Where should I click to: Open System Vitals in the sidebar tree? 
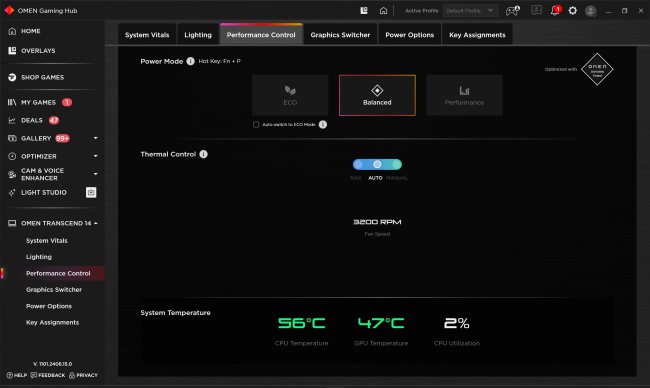point(46,240)
